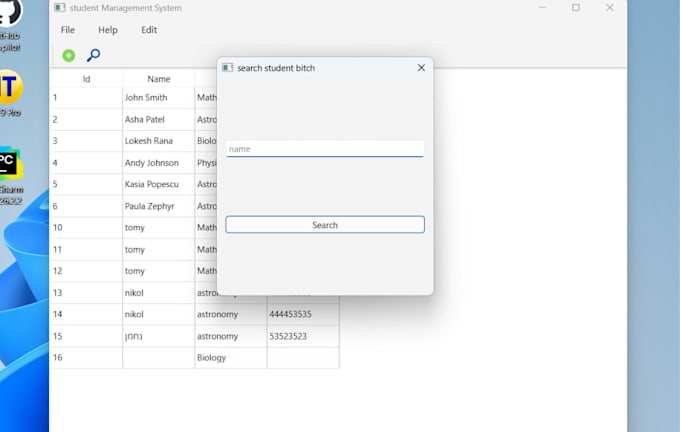Click the astronomy cell in row 15
680x432 pixels.
pyautogui.click(x=231, y=336)
